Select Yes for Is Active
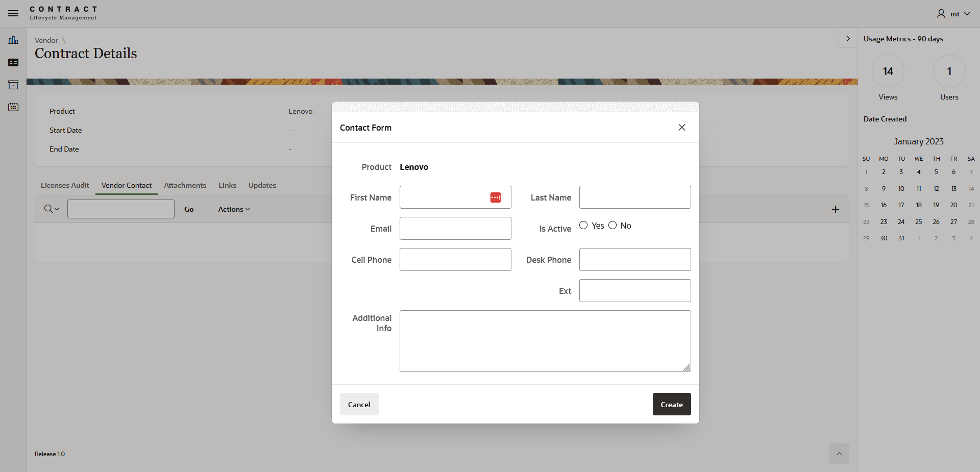Image resolution: width=980 pixels, height=472 pixels. coord(583,226)
